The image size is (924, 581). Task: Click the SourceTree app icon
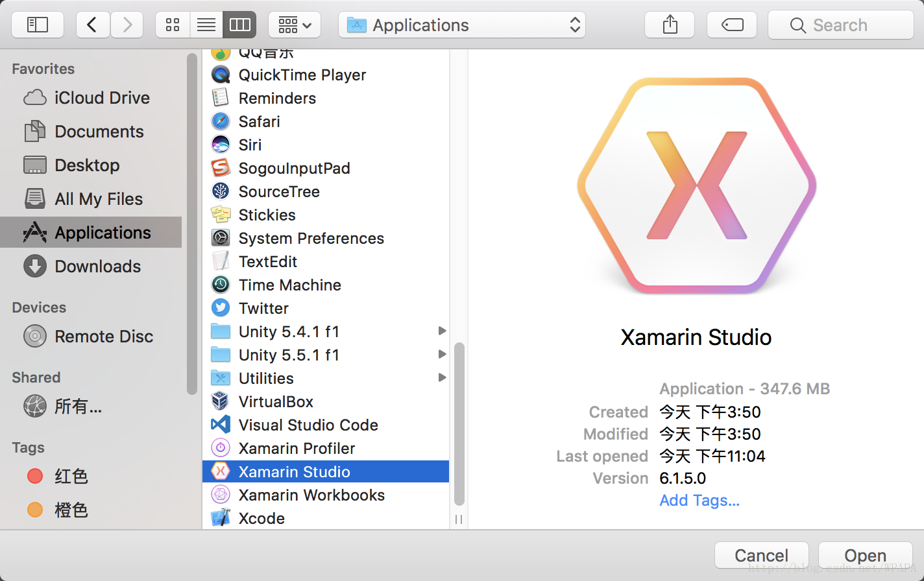pyautogui.click(x=221, y=191)
